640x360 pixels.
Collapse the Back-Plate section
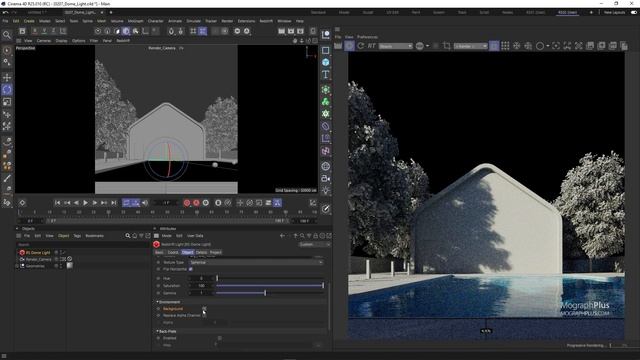click(158, 331)
